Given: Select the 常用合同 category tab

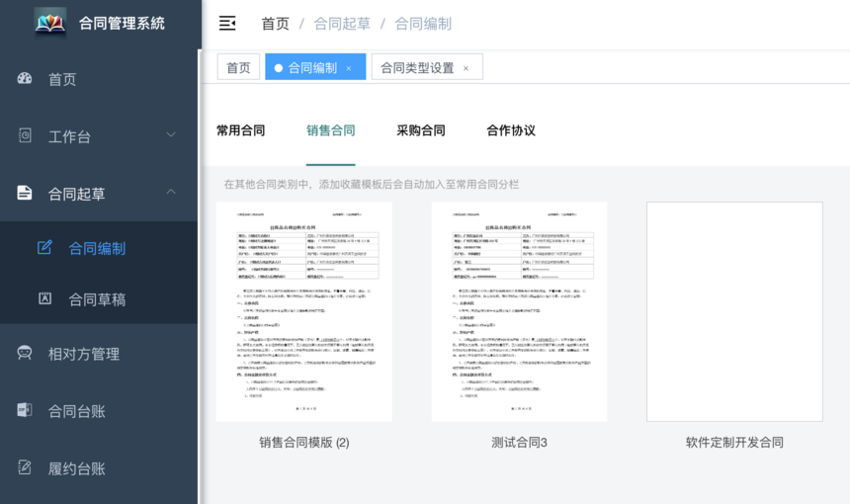Looking at the screenshot, I should [x=241, y=130].
